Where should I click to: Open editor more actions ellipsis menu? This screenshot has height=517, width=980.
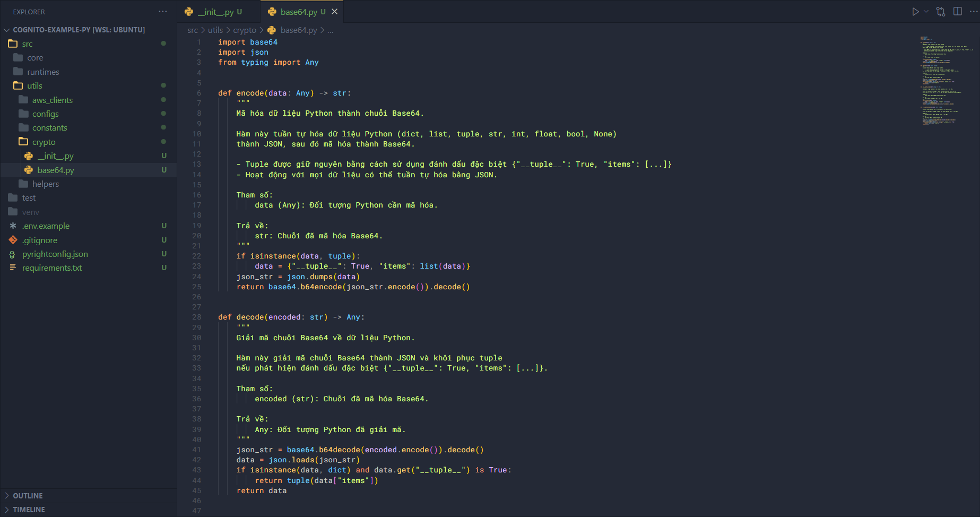point(974,12)
